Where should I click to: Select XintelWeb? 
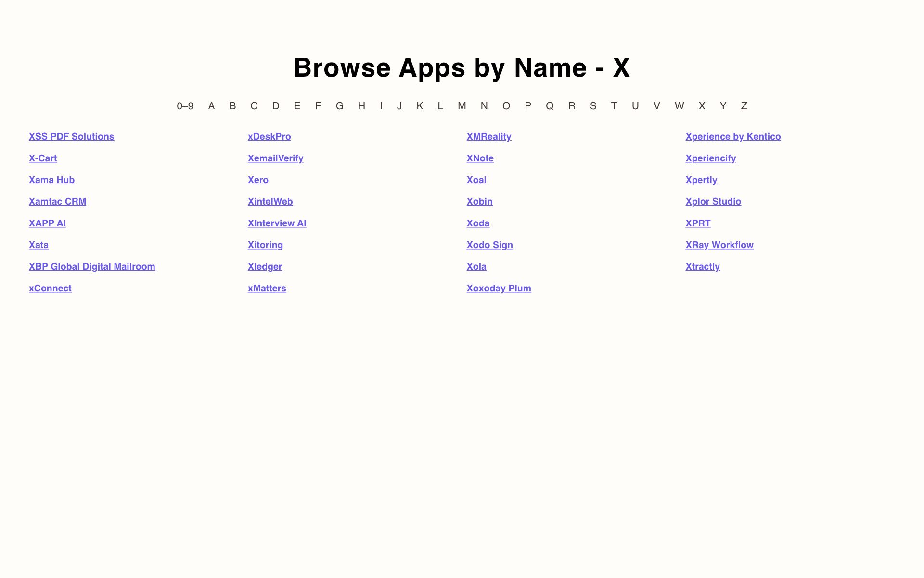click(270, 201)
